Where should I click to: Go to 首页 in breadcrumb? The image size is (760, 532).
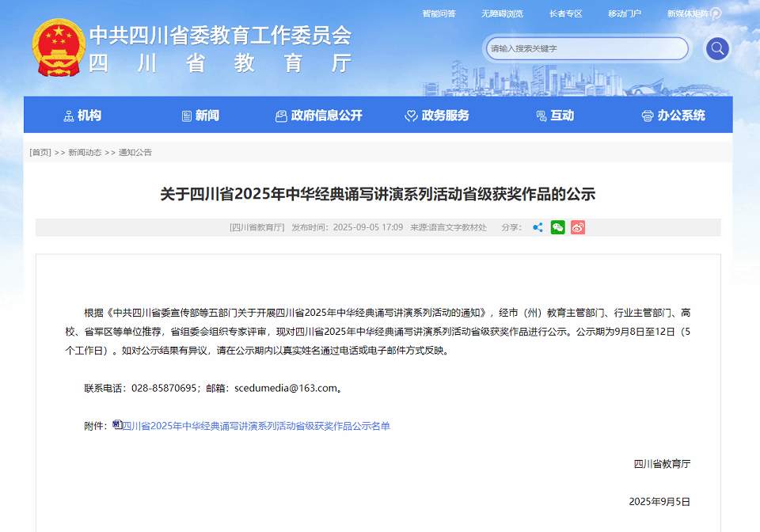coord(40,152)
